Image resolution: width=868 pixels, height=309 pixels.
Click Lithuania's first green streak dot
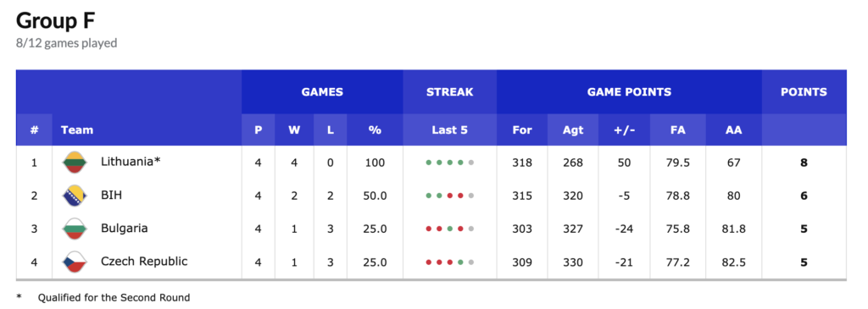coord(428,163)
